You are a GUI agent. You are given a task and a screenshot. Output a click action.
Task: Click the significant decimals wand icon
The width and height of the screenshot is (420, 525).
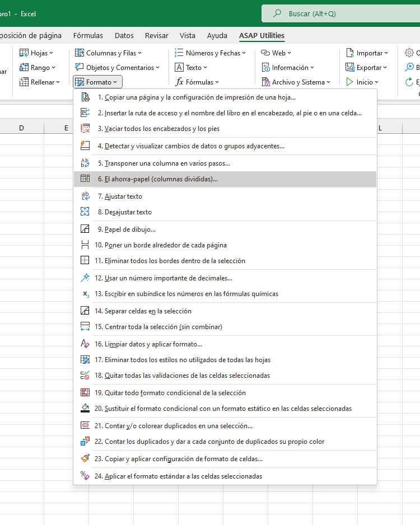[85, 278]
